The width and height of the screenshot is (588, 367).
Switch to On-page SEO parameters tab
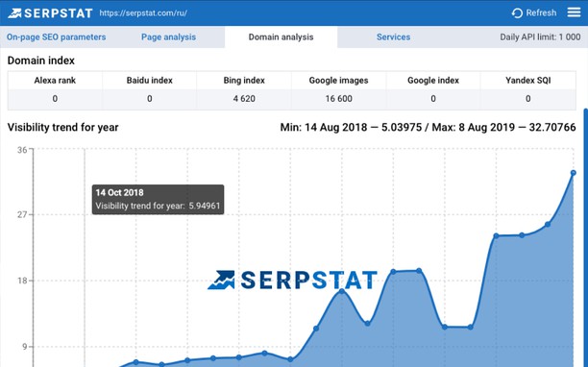tap(57, 37)
